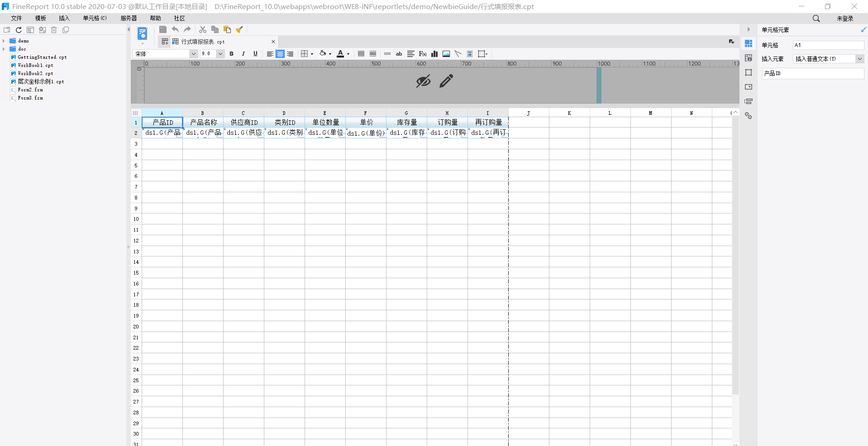Open the cell border style dropdown arrow
This screenshot has height=446, width=868.
pos(312,54)
